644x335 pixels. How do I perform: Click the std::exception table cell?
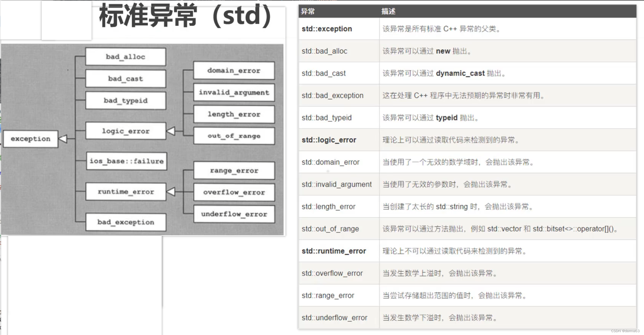click(x=327, y=29)
